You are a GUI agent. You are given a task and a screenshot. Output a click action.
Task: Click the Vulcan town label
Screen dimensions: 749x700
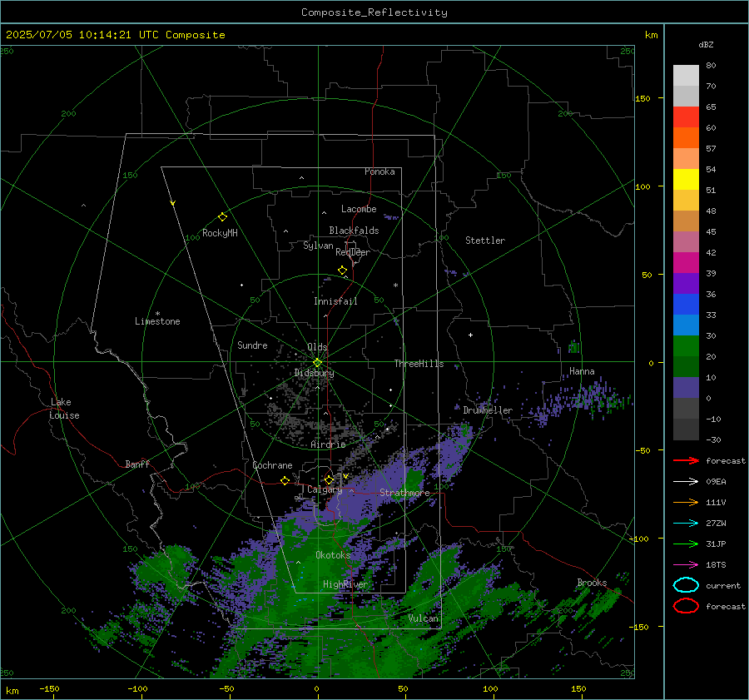click(x=424, y=618)
